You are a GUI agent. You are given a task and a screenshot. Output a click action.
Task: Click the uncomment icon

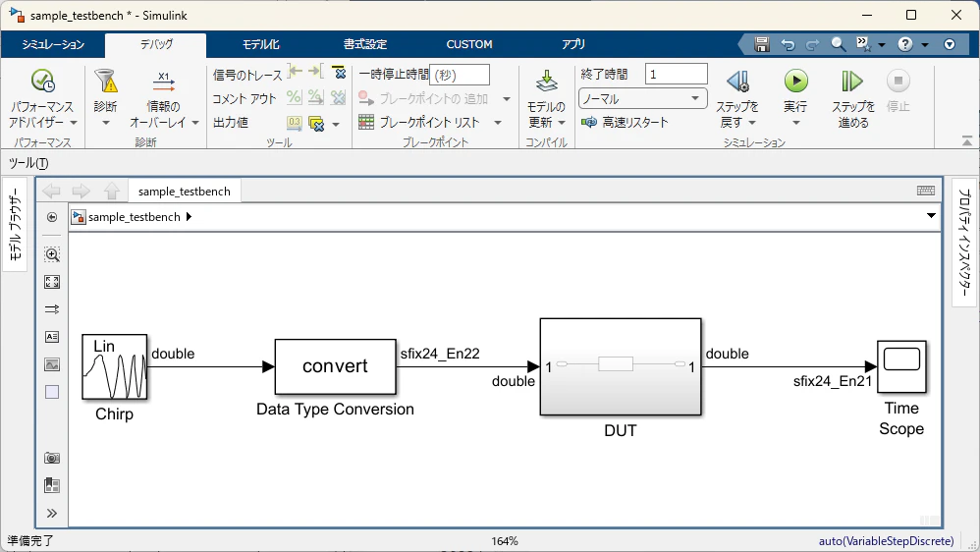[x=338, y=97]
